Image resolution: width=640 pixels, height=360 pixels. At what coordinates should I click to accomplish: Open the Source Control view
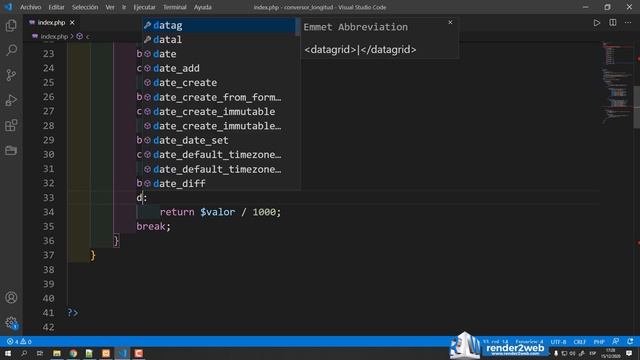coord(11,75)
